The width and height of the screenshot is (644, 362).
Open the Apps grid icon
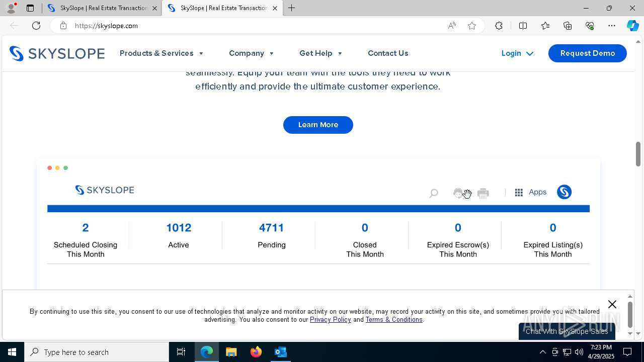click(519, 193)
